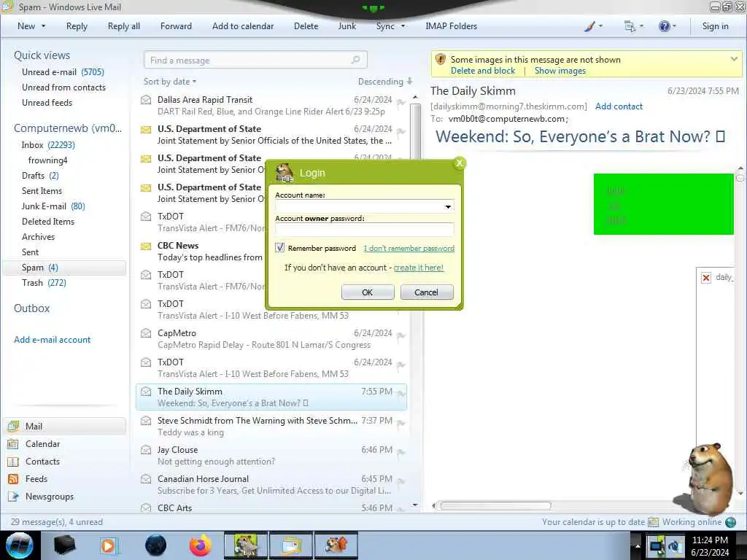
Task: Click the Delete and block link
Action: coord(483,71)
